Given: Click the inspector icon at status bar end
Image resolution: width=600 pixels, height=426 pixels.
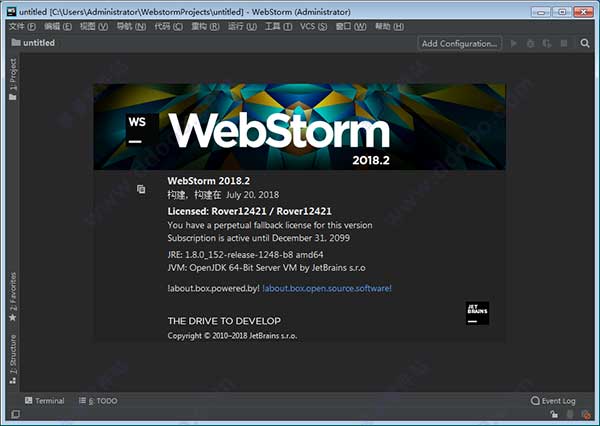Looking at the screenshot, I should point(585,414).
